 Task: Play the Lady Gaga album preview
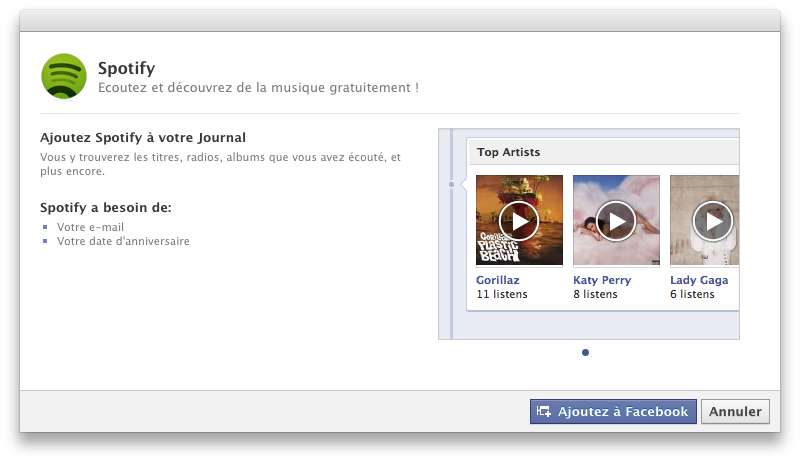(x=713, y=221)
